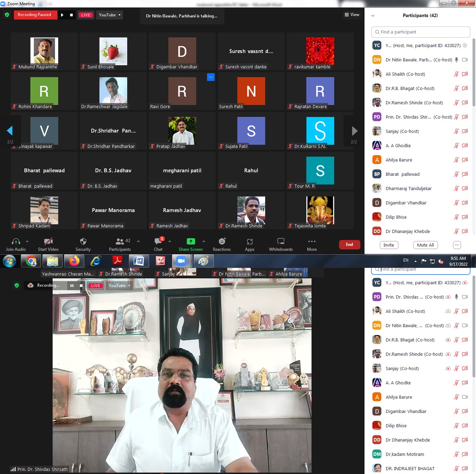Screen dimensions: 476x474
Task: Open the participants panel more options button
Action: [457, 245]
